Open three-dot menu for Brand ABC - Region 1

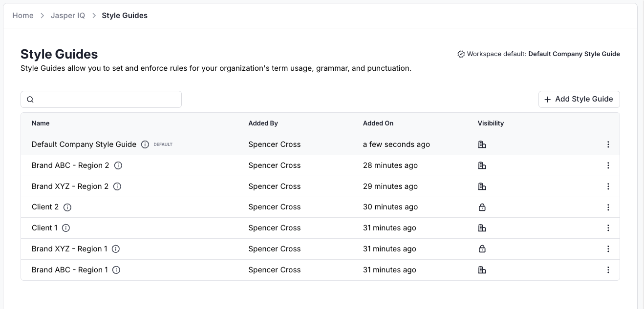[608, 270]
